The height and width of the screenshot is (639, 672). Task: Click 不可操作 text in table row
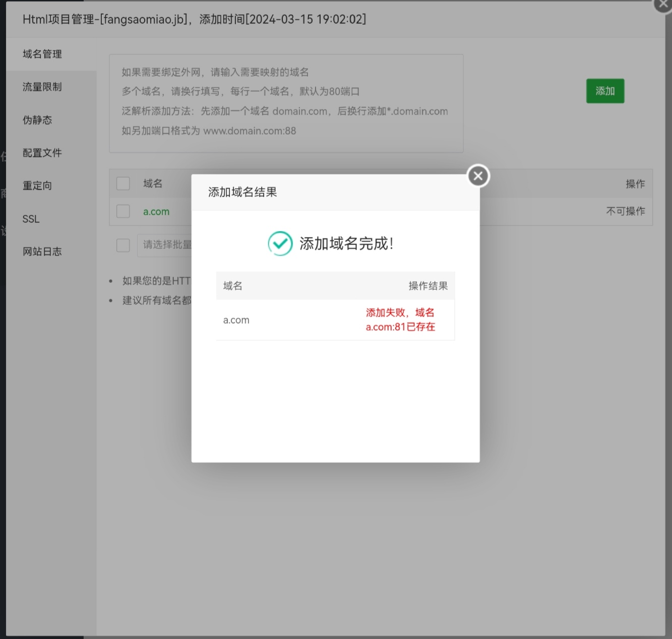[x=626, y=211]
